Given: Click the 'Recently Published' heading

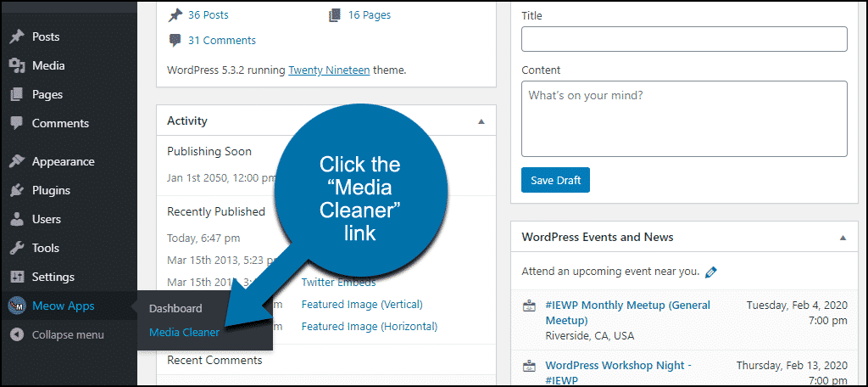Looking at the screenshot, I should 216,211.
